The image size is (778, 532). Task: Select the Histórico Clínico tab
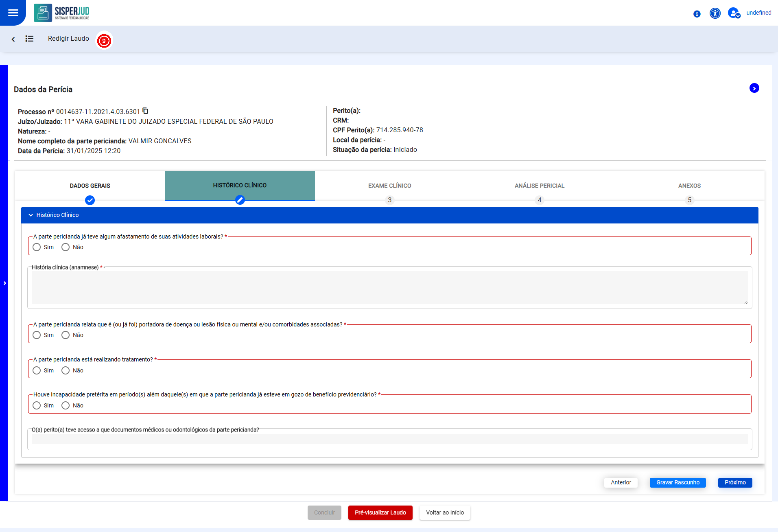pyautogui.click(x=240, y=185)
